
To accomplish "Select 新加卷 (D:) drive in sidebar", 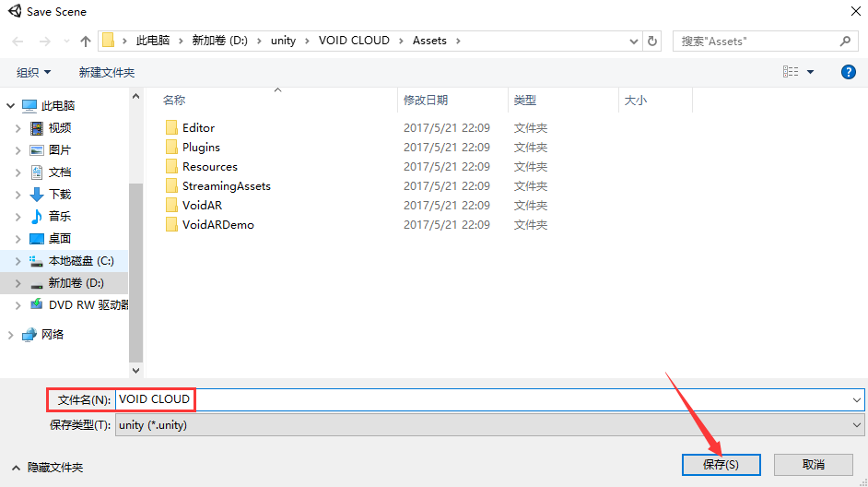I will [76, 283].
